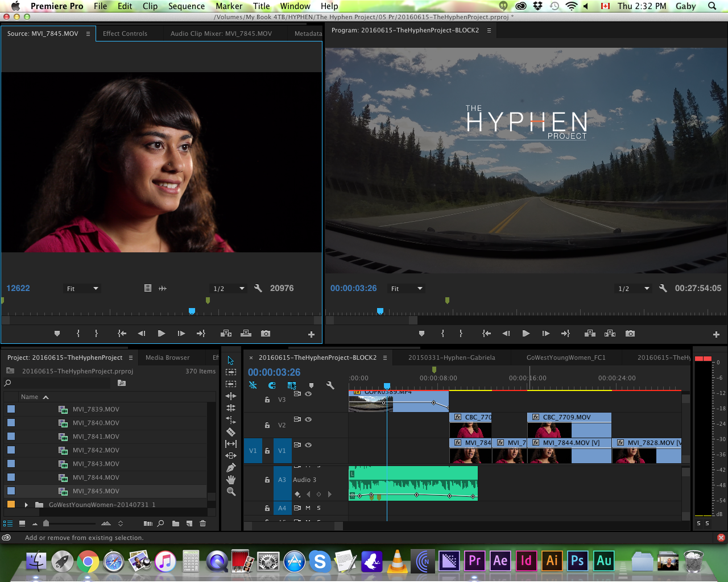Select the Rate Stretch tool
Viewport: 728px width, 582px height.
230,420
